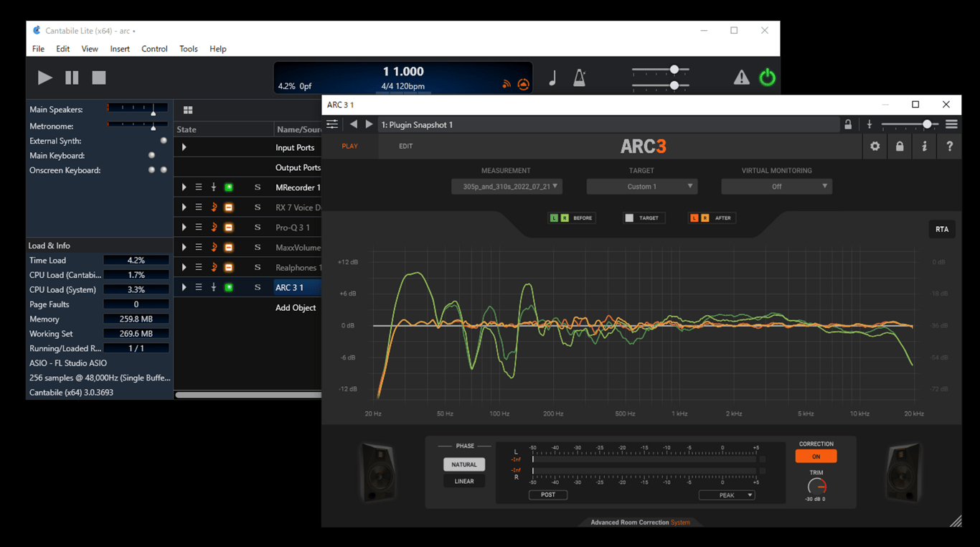Screen dimensions: 980x547
Task: Solo the MRecorder 1 plugin with S
Action: click(258, 187)
